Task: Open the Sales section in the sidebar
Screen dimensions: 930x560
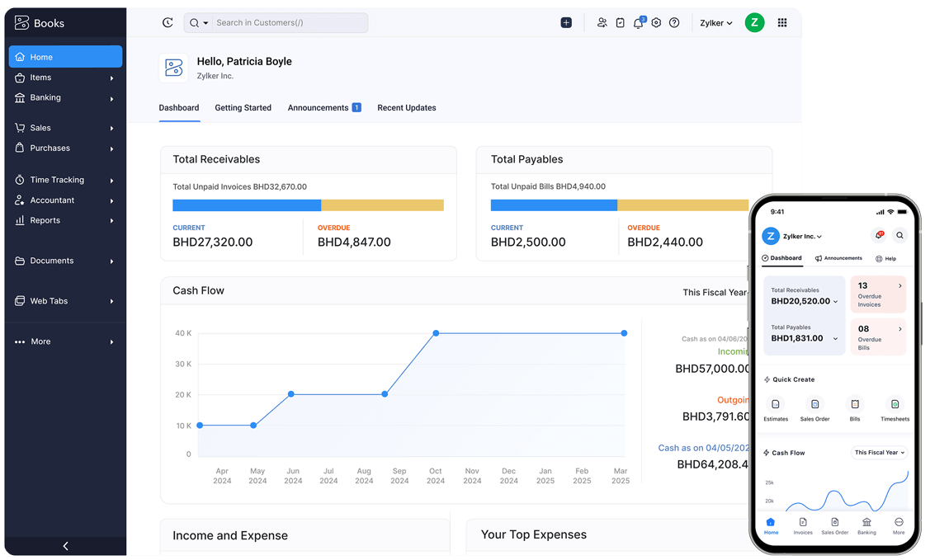Action: click(39, 128)
